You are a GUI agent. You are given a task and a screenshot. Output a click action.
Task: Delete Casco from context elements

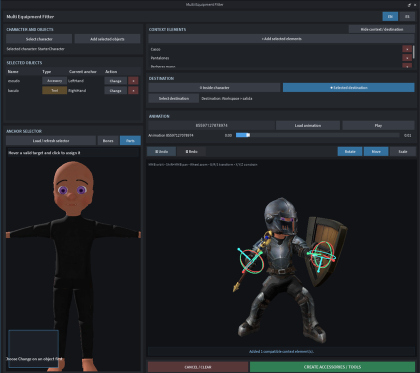[x=407, y=49]
